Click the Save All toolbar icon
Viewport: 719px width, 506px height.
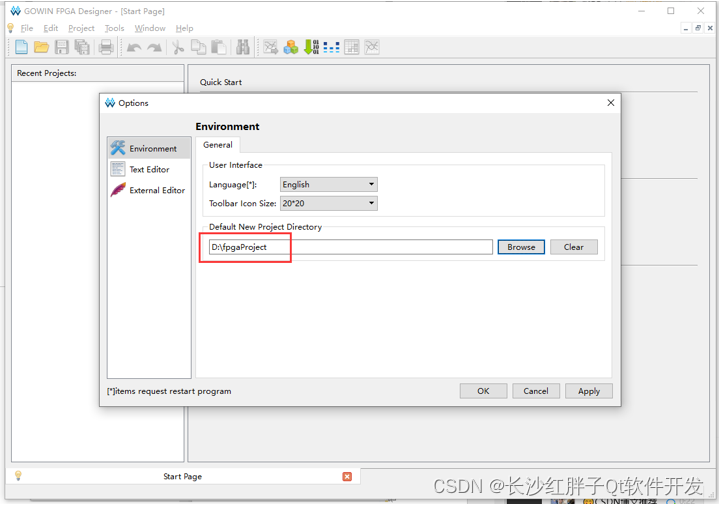coord(82,47)
